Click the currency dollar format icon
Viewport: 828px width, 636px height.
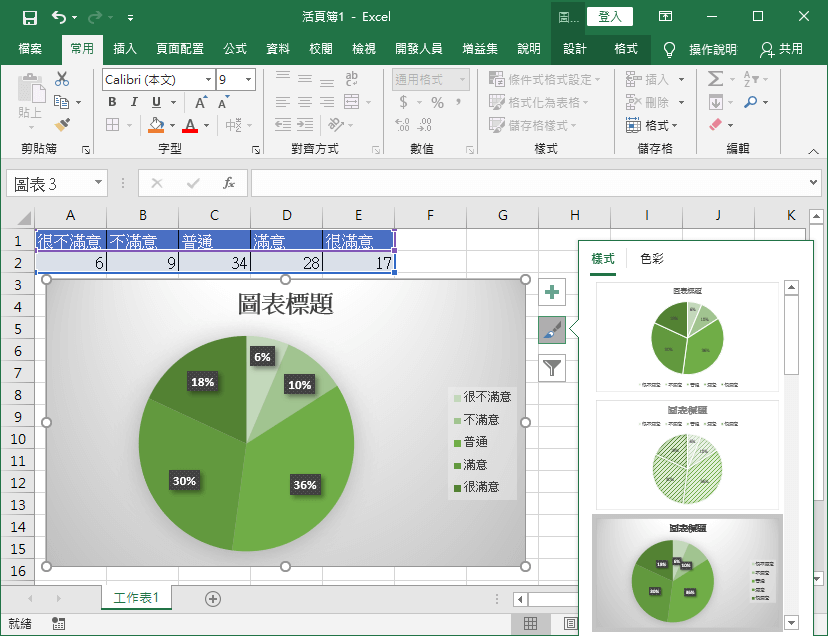pos(403,102)
